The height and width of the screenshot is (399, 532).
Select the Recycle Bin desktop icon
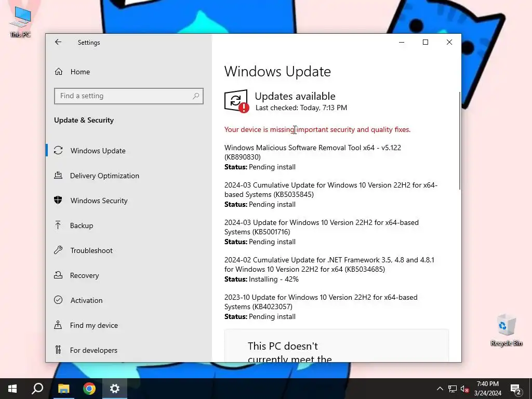coord(506,330)
